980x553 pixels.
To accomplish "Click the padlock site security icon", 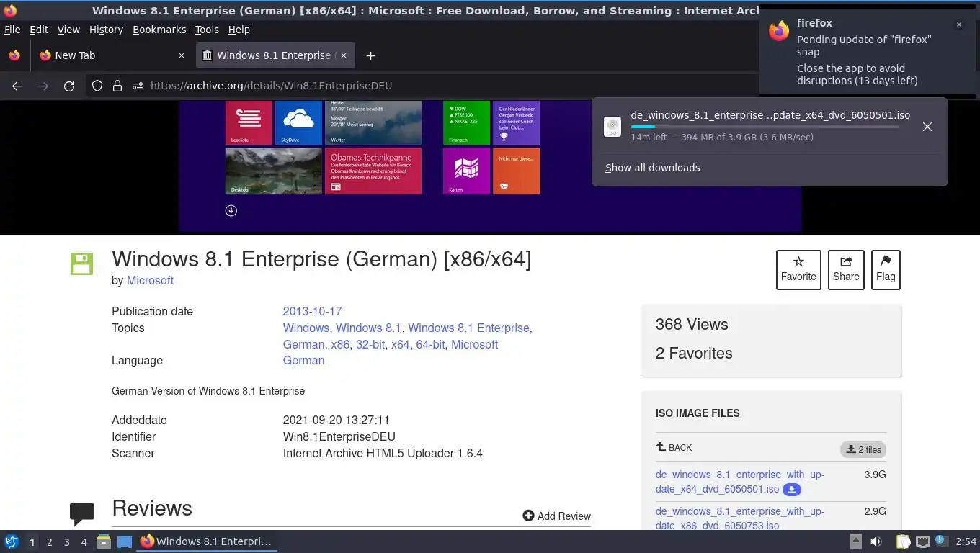I will pyautogui.click(x=117, y=86).
